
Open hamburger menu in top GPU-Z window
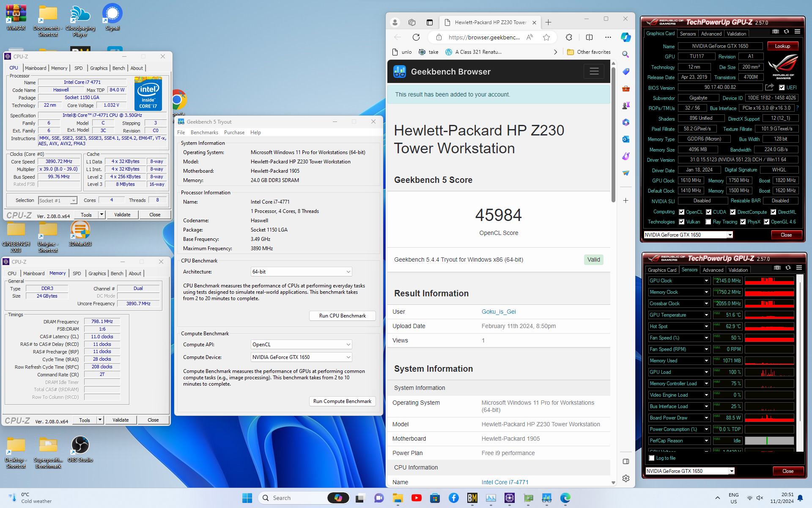point(797,32)
